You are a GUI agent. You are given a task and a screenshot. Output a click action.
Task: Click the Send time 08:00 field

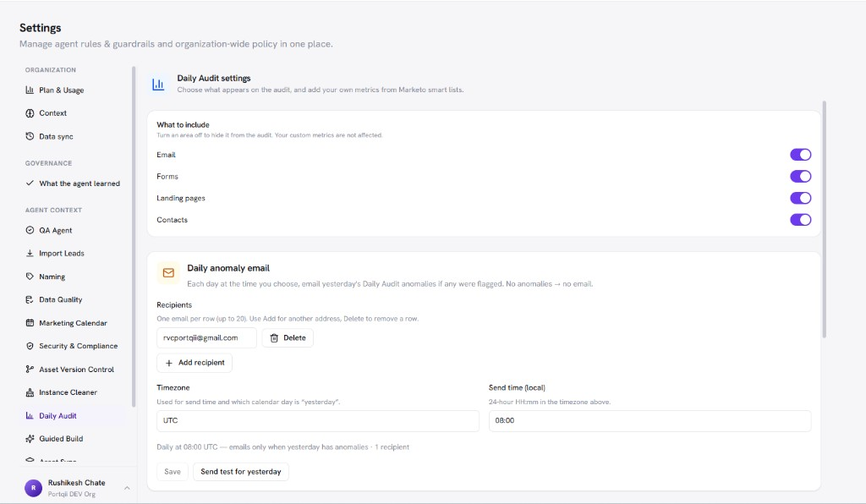tap(650, 420)
